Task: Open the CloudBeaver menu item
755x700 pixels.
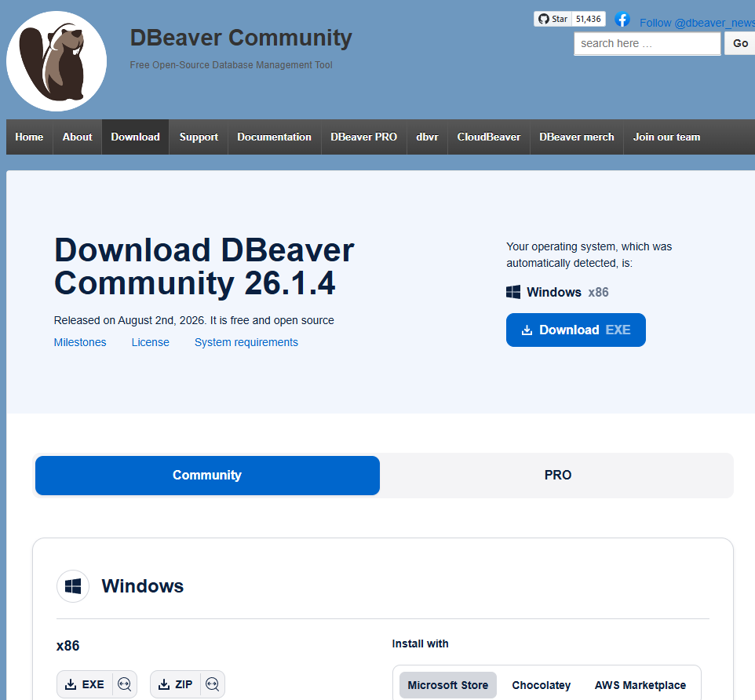Action: (489, 137)
